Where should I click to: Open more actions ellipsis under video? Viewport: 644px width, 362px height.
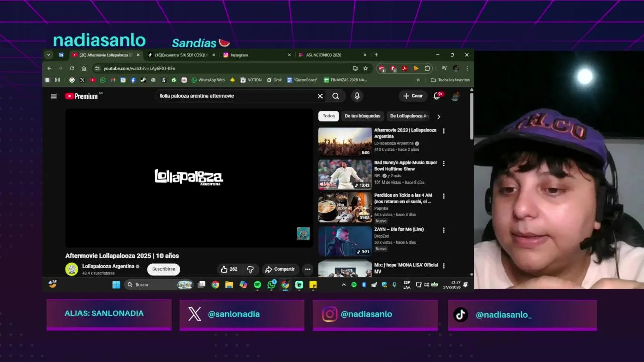pyautogui.click(x=307, y=269)
